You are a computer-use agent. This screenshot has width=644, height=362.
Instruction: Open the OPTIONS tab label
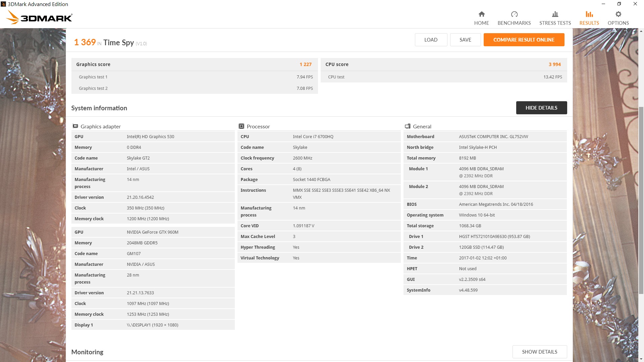[x=618, y=23]
